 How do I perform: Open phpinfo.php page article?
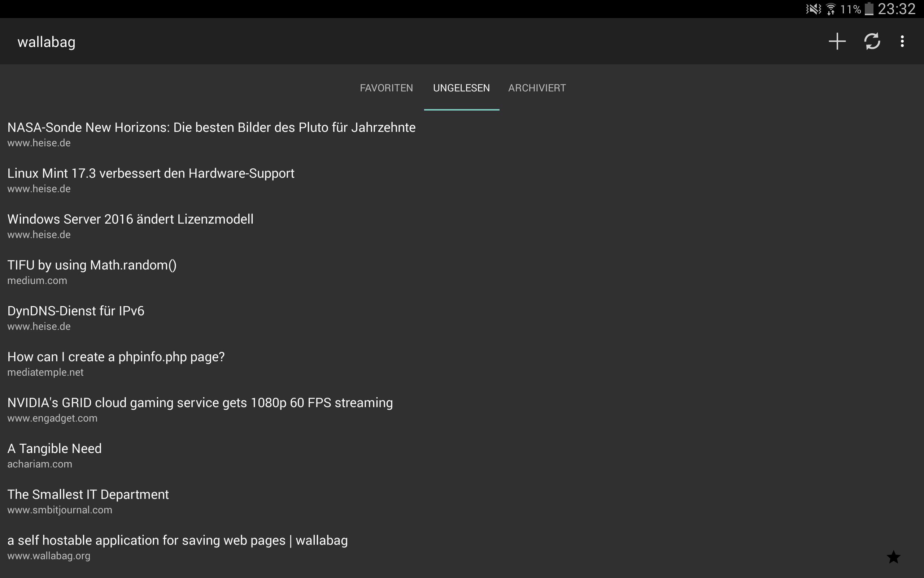[x=462, y=363]
